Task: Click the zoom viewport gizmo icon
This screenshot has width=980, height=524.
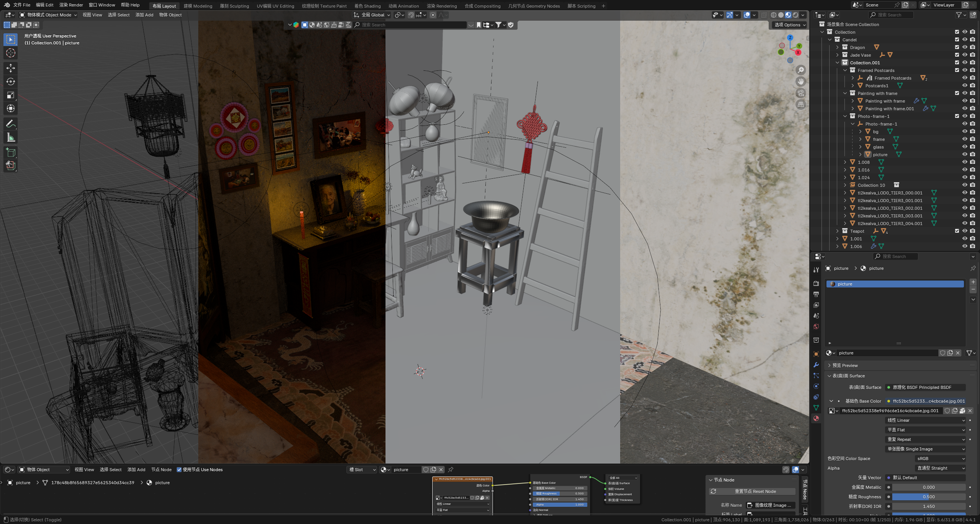Action: [801, 70]
